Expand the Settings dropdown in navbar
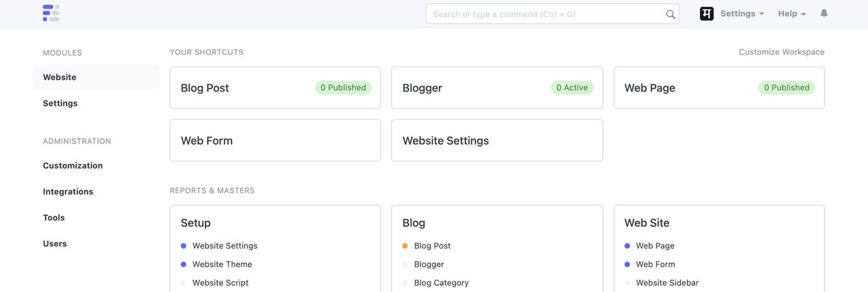Screen dimensions: 868x292 point(742,14)
